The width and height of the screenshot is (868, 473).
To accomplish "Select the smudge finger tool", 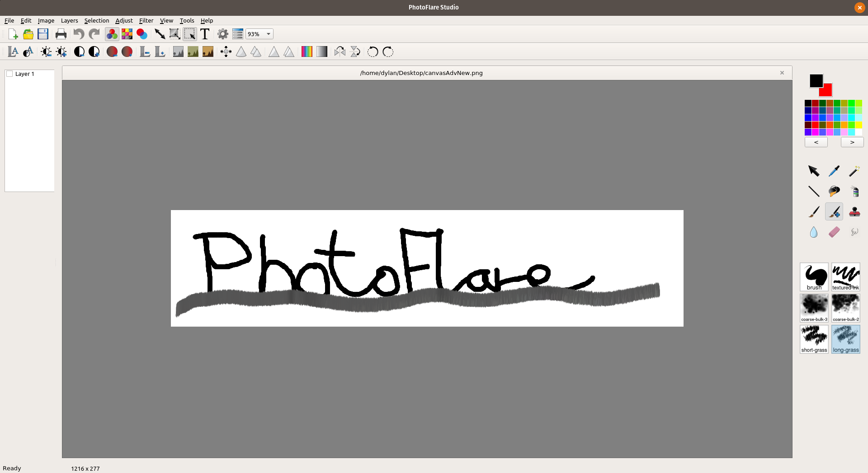I will (x=854, y=232).
